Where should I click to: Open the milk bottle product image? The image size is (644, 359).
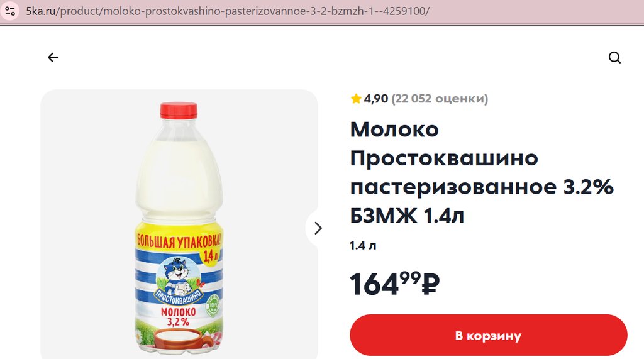pyautogui.click(x=179, y=224)
